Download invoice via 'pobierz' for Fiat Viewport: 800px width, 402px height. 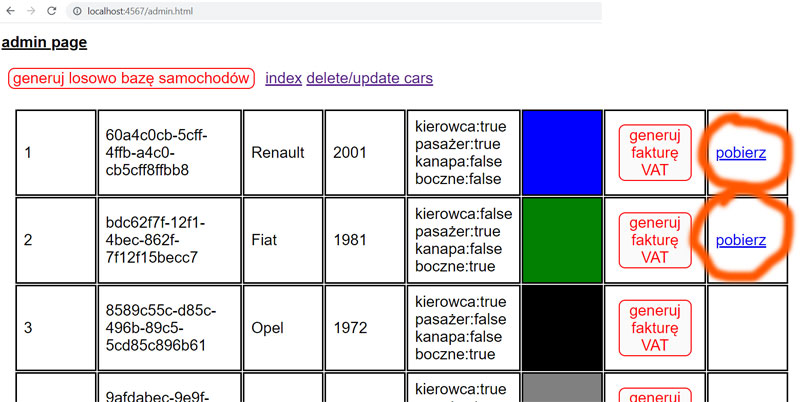click(741, 240)
